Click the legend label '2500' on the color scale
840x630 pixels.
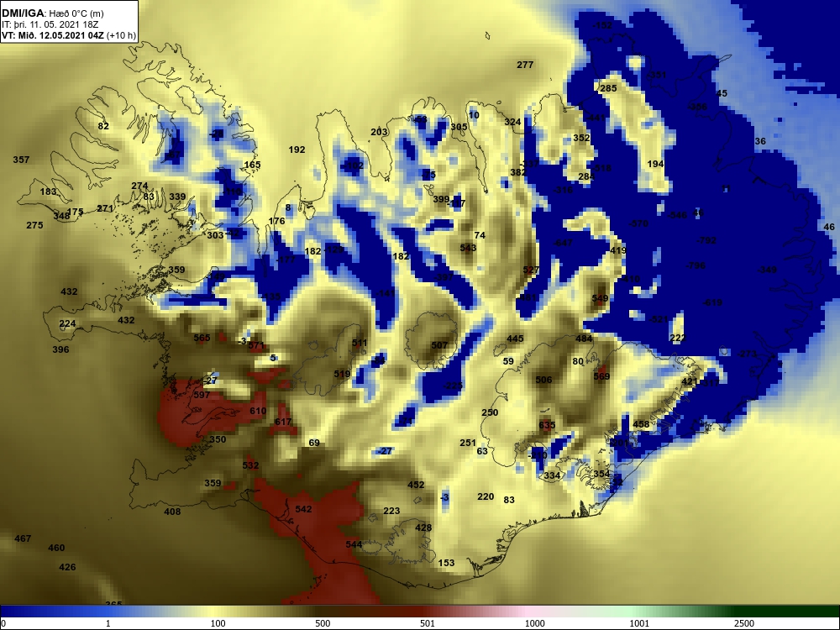[x=744, y=623]
